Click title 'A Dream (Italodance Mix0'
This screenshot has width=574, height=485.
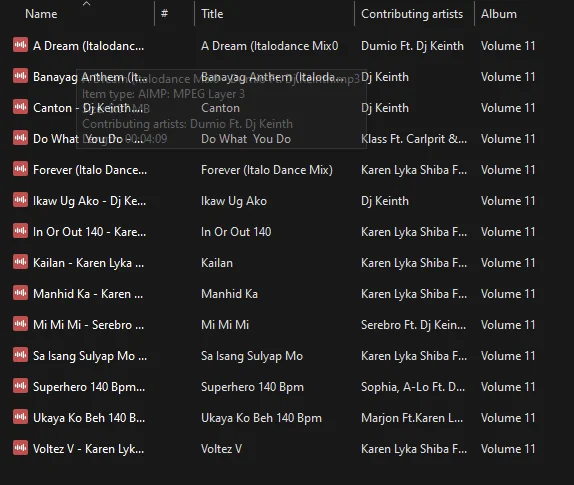click(269, 46)
